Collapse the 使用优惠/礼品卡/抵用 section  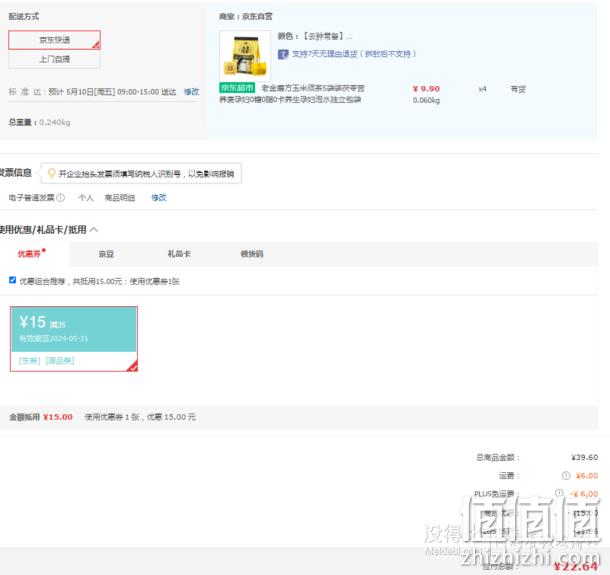tap(94, 230)
